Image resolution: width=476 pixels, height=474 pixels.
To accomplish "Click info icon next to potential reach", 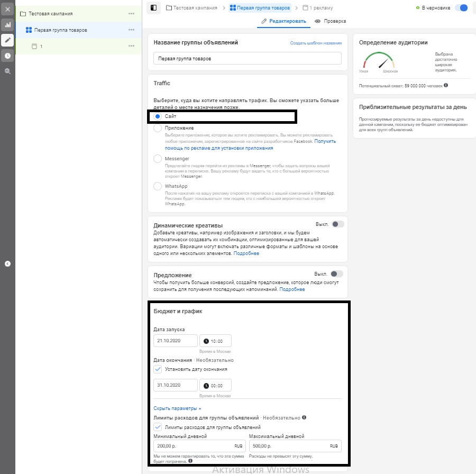I will pos(446,85).
